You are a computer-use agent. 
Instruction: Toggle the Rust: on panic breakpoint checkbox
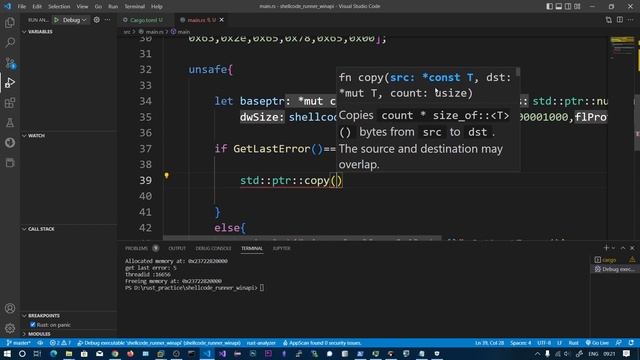pos(33,325)
